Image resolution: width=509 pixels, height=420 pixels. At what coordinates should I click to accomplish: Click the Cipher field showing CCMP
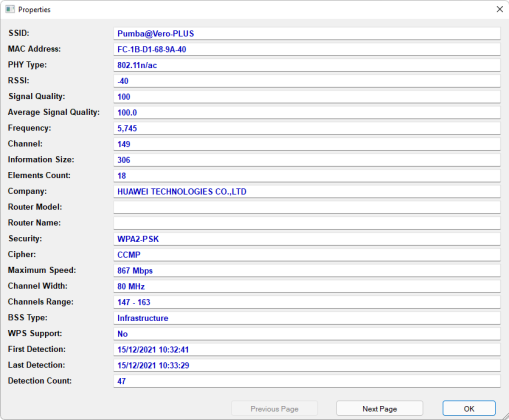coord(307,255)
